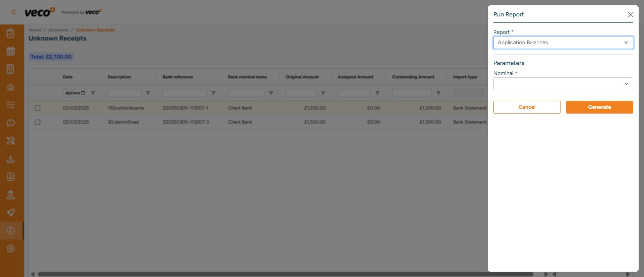Click the horizontal scrollbar of the table
This screenshot has width=644, height=277.
[285, 274]
